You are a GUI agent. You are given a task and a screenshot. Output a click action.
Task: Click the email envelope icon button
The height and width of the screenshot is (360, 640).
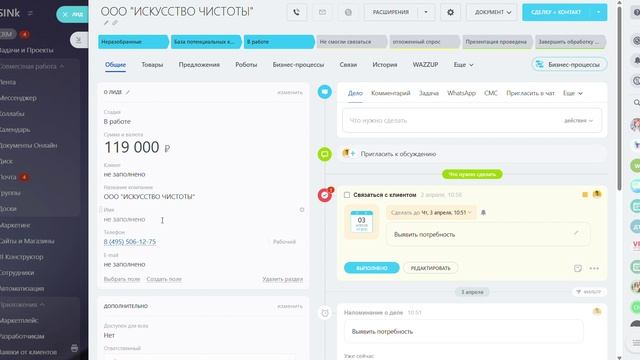click(322, 12)
